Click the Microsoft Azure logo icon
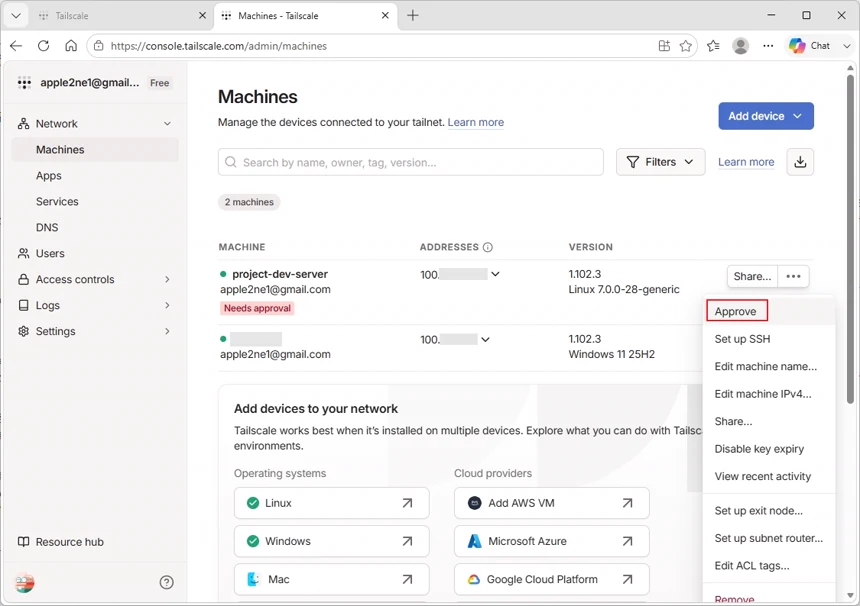 (x=474, y=541)
